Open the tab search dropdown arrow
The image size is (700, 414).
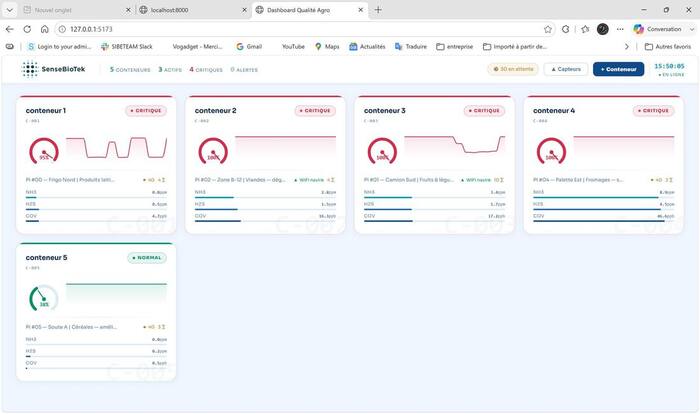pyautogui.click(x=9, y=10)
